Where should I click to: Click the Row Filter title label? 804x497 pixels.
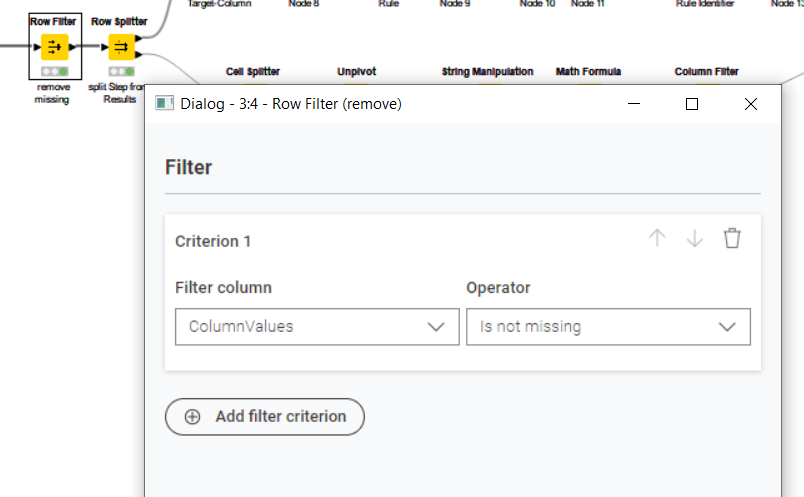53,22
